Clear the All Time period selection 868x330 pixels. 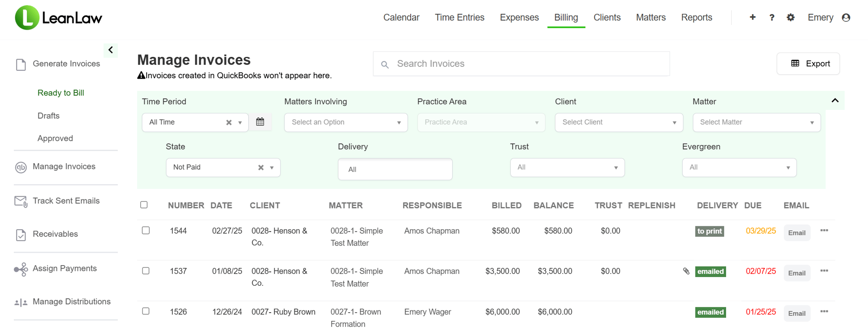click(x=229, y=122)
